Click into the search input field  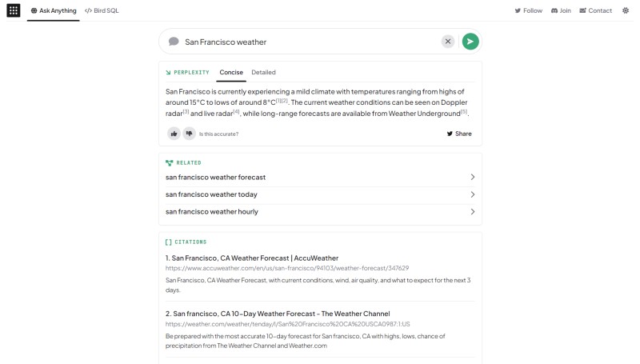(x=310, y=42)
